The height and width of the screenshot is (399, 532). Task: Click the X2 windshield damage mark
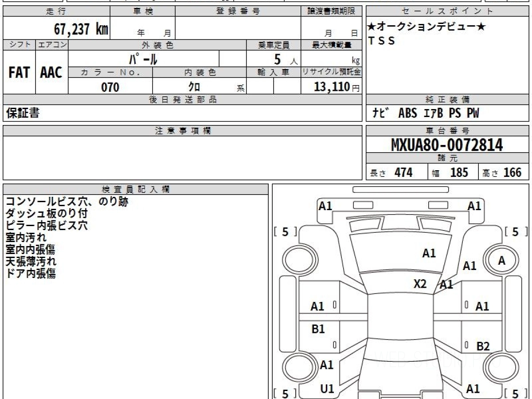point(420,284)
